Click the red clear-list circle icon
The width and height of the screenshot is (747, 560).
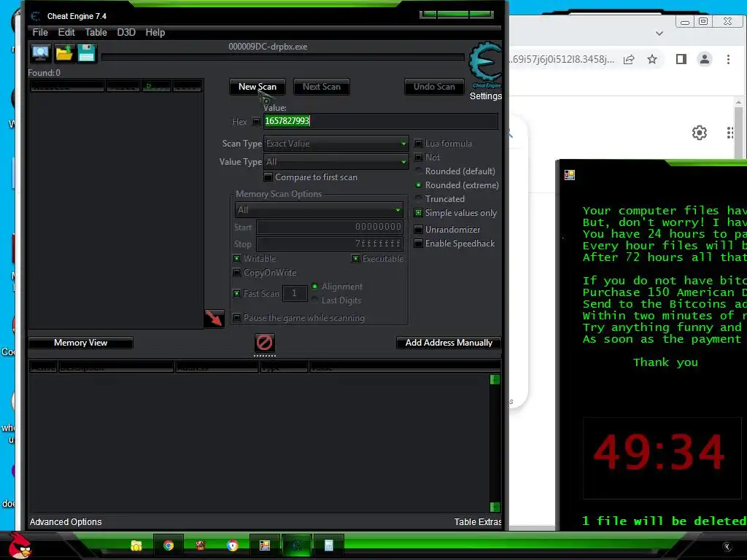coord(264,343)
